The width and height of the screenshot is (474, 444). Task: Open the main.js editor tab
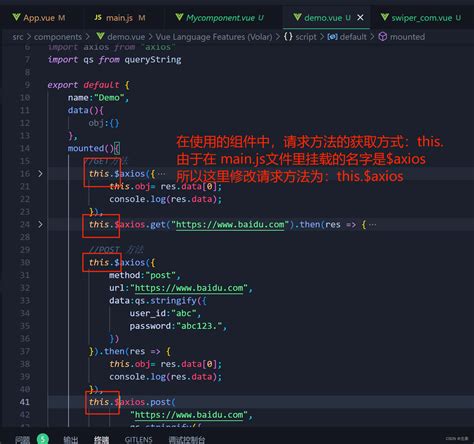[119, 18]
